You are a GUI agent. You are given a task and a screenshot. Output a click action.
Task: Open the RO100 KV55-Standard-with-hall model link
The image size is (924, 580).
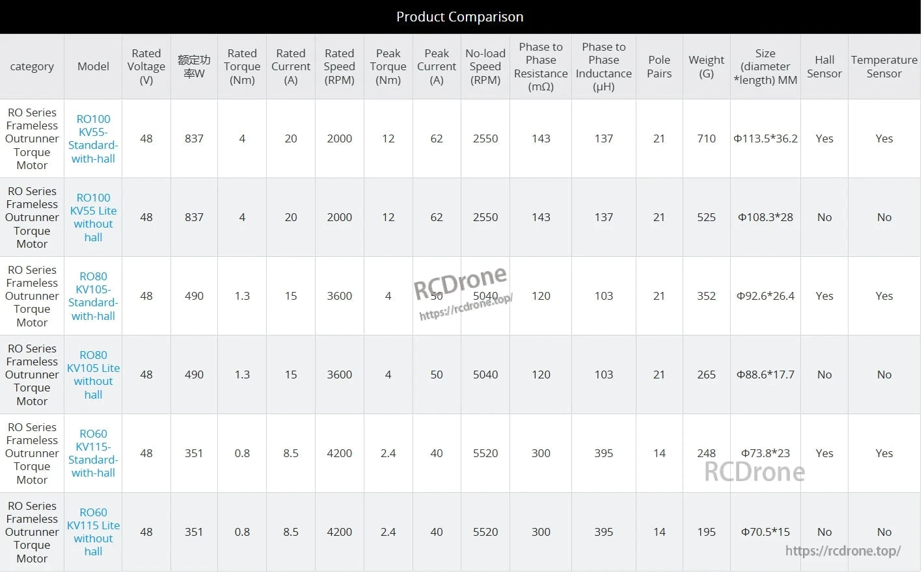93,138
